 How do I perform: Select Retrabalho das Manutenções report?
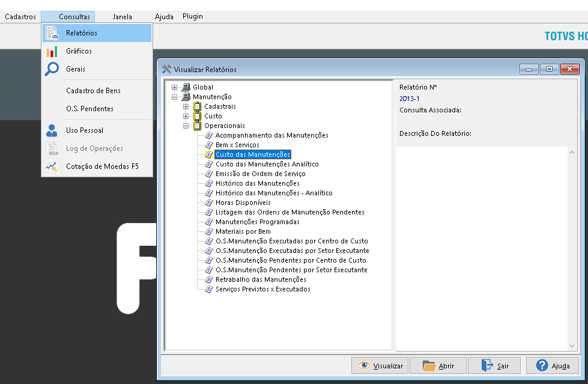coord(261,279)
